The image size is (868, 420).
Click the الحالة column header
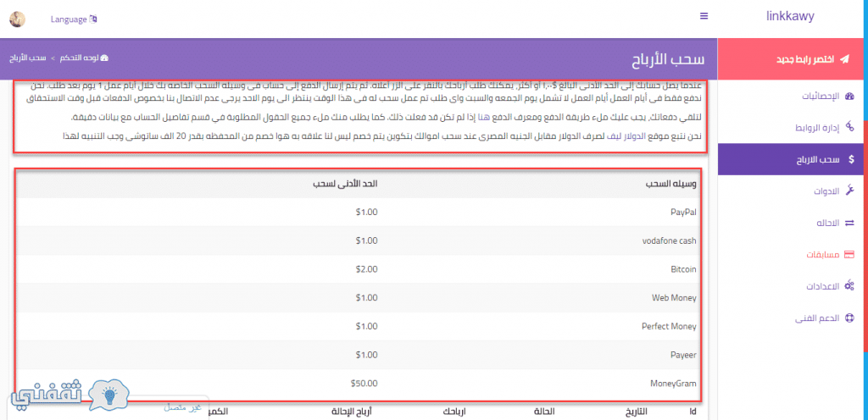(x=544, y=412)
